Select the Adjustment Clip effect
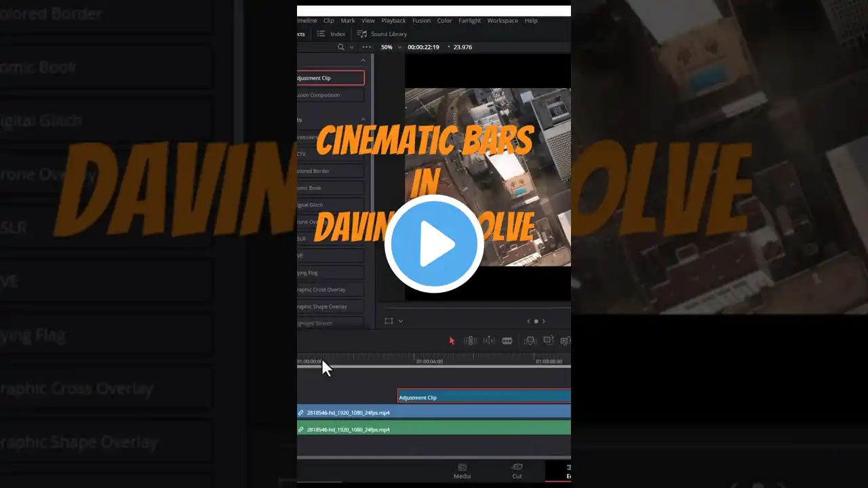868x488 pixels. click(330, 78)
